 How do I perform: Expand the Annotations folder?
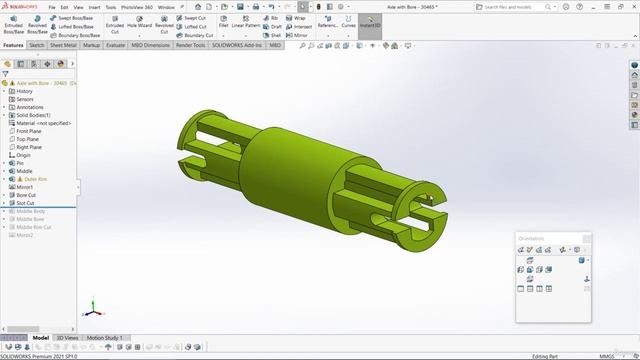click(4, 107)
